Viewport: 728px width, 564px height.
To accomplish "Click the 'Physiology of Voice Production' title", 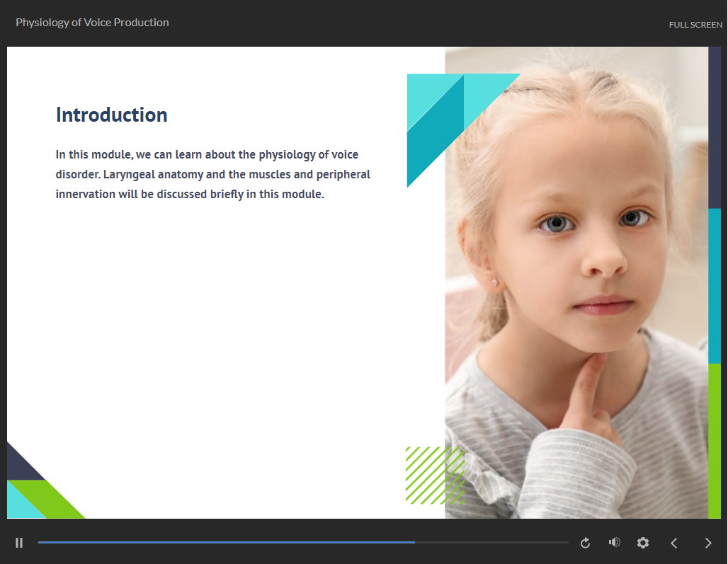I will click(92, 23).
